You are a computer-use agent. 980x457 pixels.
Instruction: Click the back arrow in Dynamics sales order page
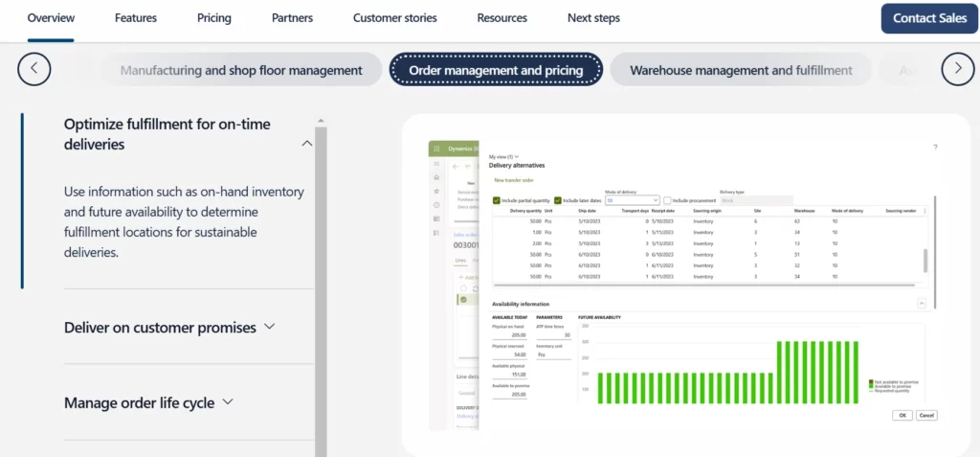coord(455,167)
